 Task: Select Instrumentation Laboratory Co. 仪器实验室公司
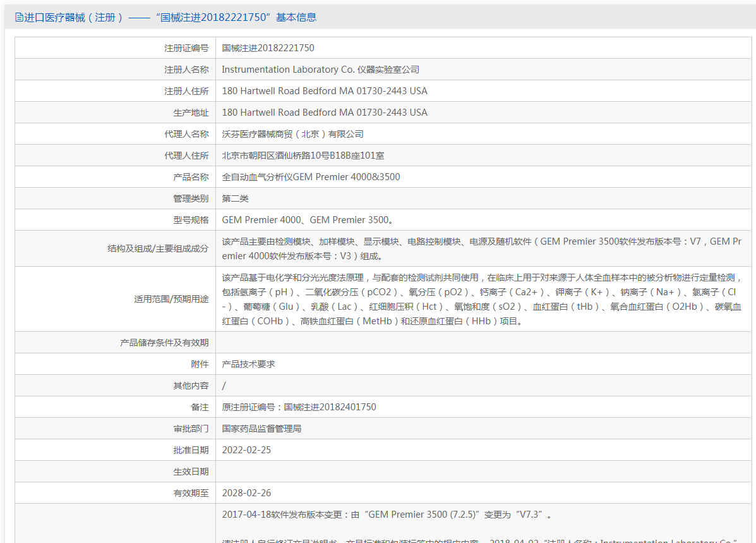click(x=321, y=70)
